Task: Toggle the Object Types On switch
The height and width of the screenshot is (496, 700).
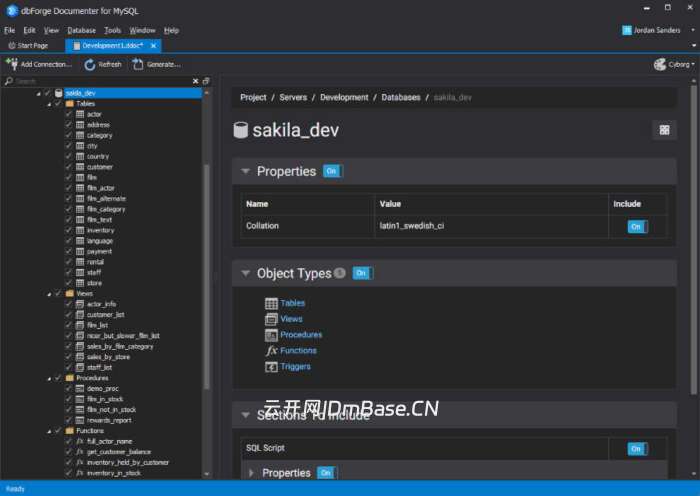Action: (x=362, y=273)
